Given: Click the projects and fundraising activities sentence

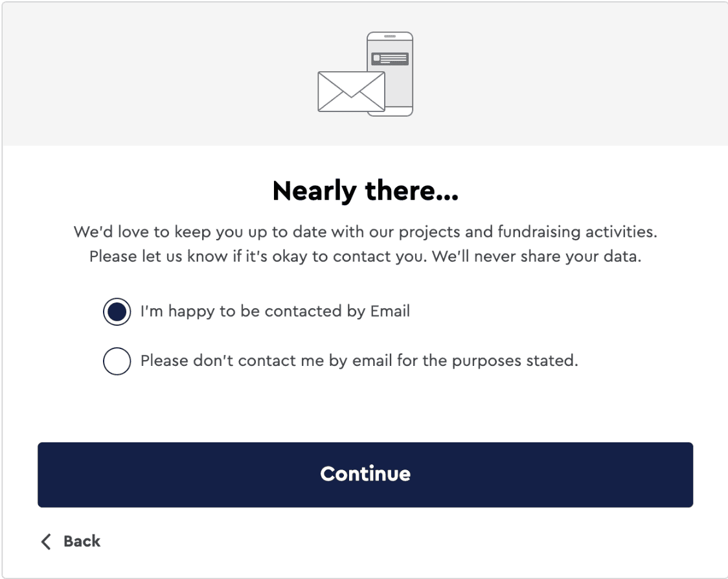Looking at the screenshot, I should (x=365, y=231).
